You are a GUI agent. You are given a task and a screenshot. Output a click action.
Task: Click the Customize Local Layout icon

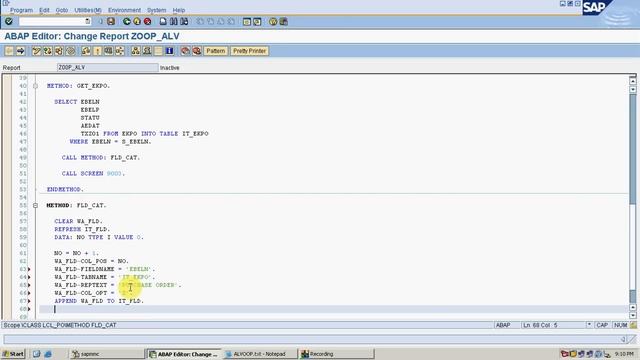[283, 22]
